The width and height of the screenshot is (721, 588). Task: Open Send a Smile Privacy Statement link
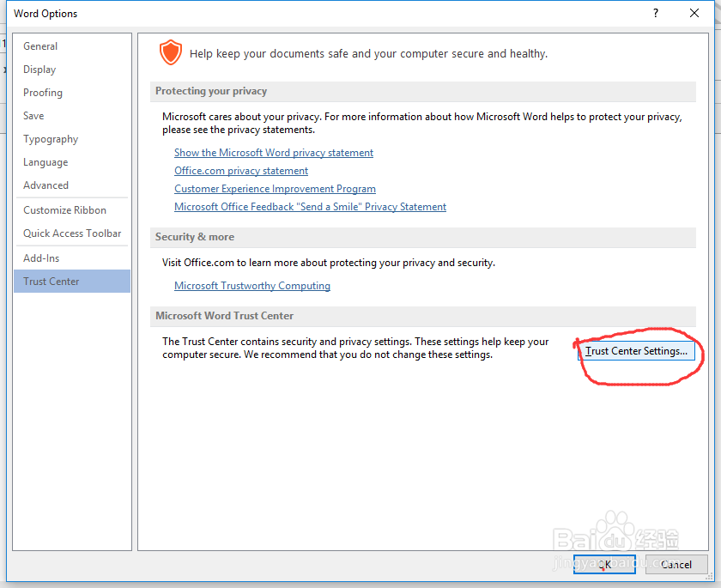click(310, 207)
